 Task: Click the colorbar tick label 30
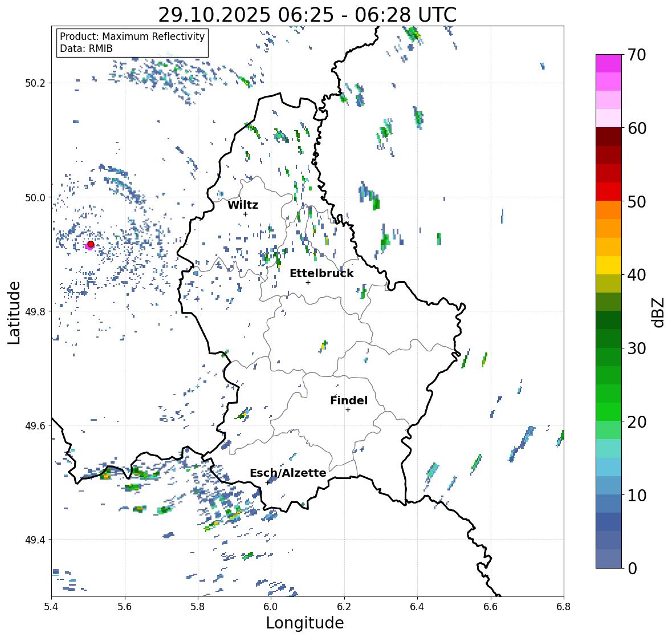[x=637, y=348]
